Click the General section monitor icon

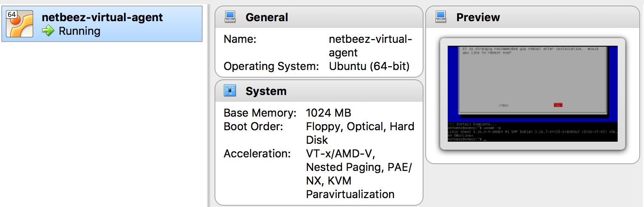(x=230, y=17)
